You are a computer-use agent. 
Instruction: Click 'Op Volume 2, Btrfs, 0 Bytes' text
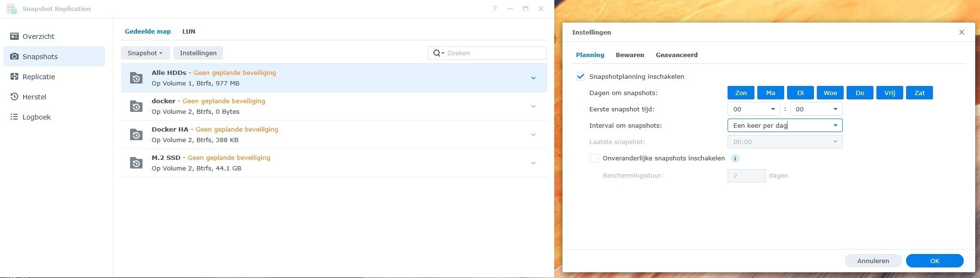[x=195, y=111]
